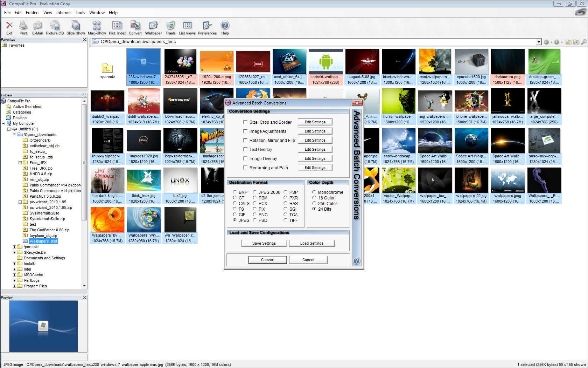Select the Active Searches tree item
This screenshot has height=368, width=588.
point(27,107)
